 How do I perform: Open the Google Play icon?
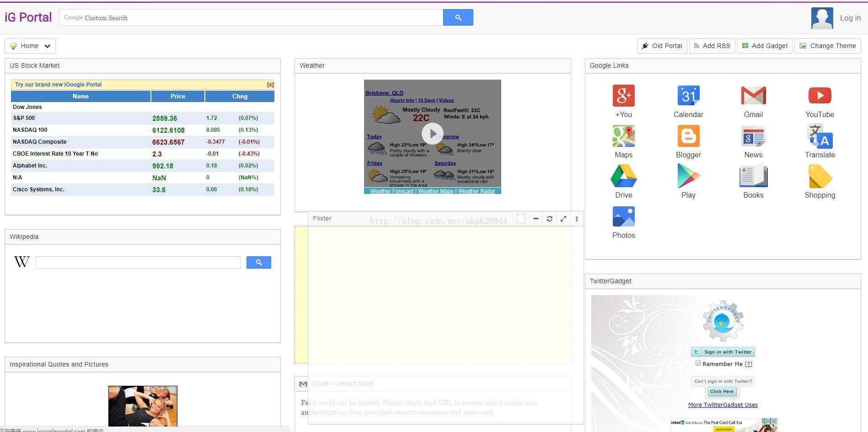tap(688, 176)
